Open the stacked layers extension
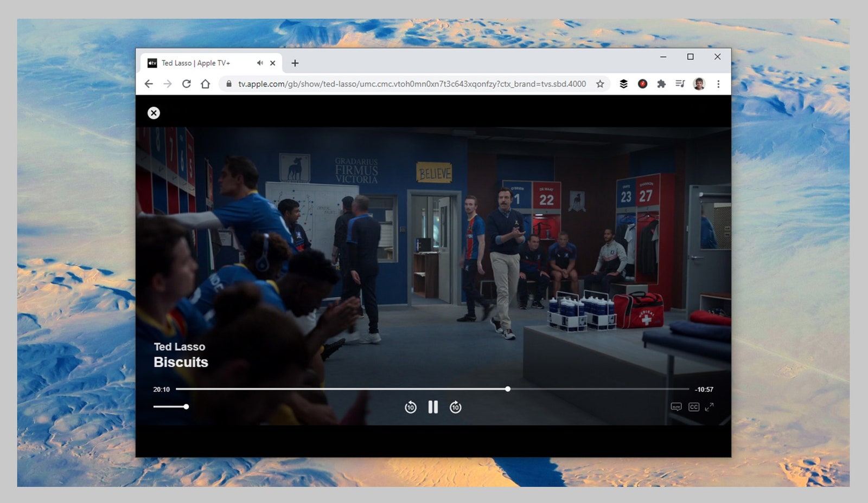The height and width of the screenshot is (503, 868). (624, 83)
